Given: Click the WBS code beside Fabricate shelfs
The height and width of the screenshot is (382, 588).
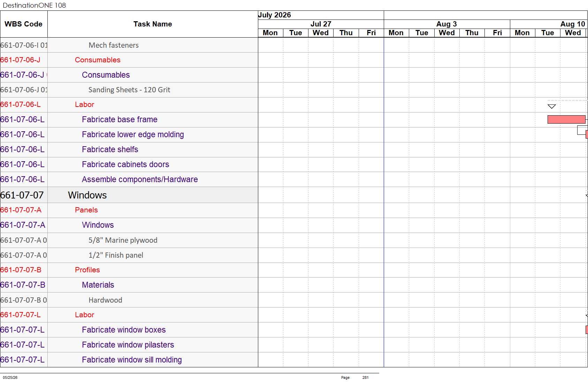Looking at the screenshot, I should (x=22, y=149).
